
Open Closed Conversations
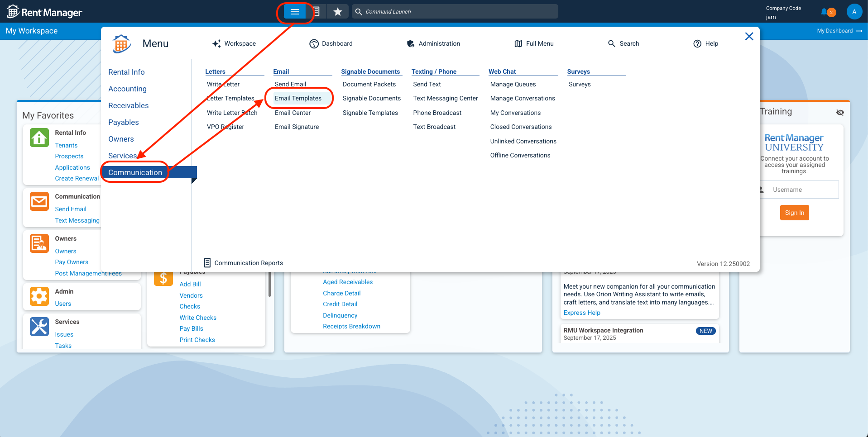coord(521,127)
